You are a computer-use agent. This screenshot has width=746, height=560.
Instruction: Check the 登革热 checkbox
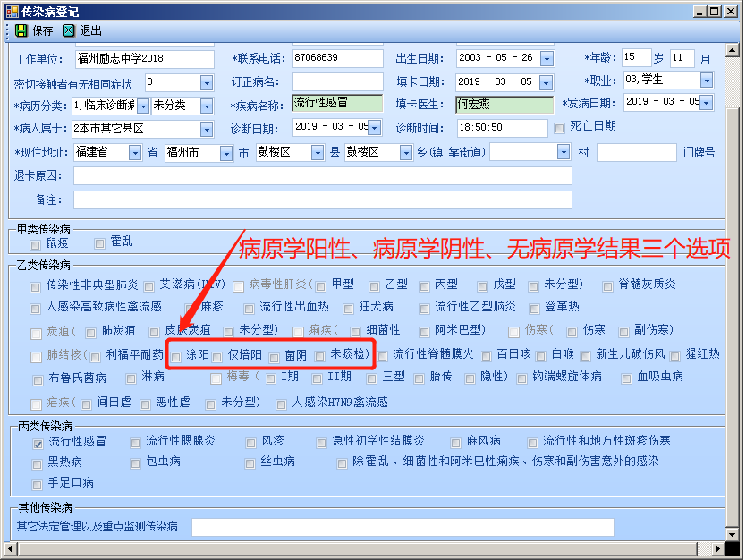[534, 309]
